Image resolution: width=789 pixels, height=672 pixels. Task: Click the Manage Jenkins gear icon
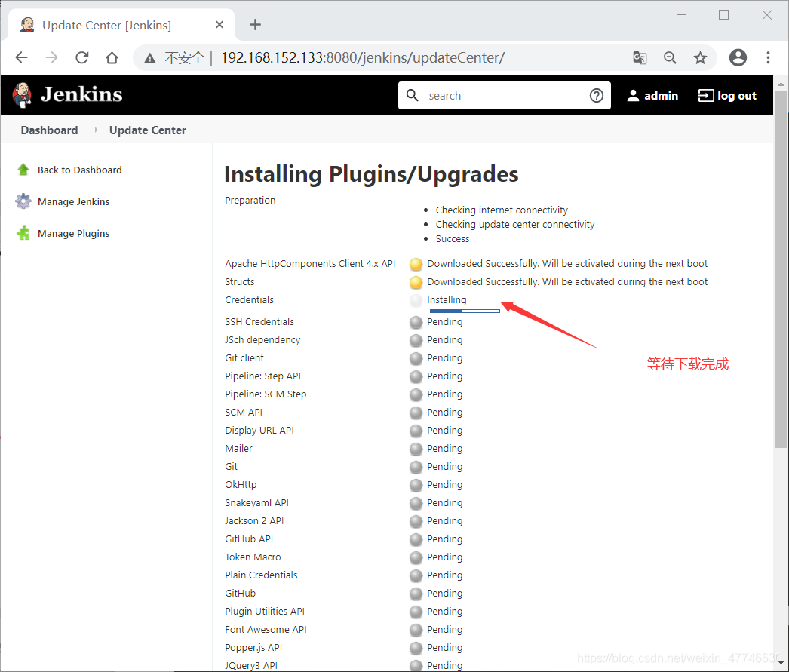tap(23, 201)
